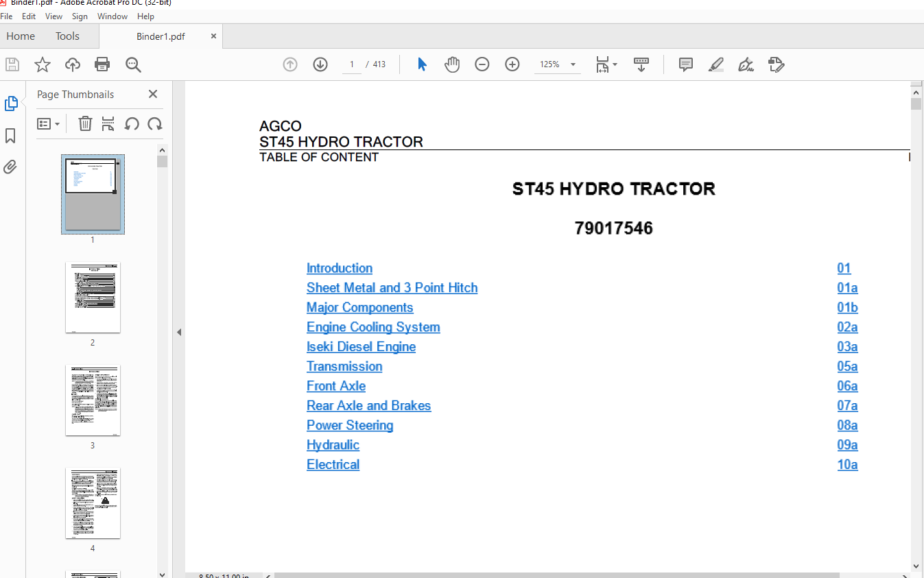924x578 pixels.
Task: Select page 3 thumbnail
Action: [93, 400]
